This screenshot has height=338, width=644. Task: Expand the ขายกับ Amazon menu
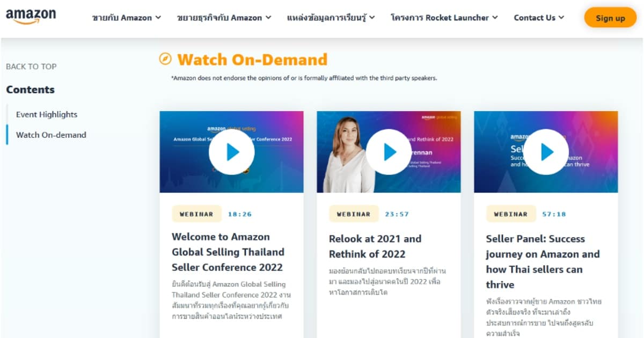(127, 17)
